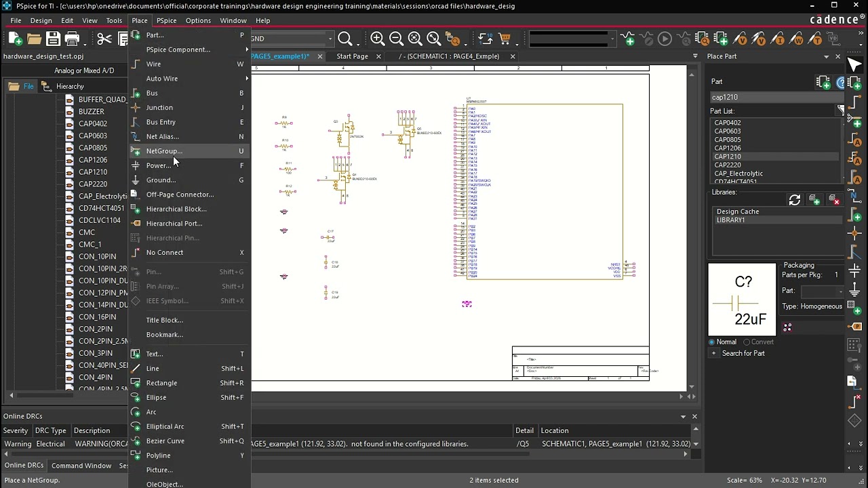
Task: Select LIBRARY1 in the Libraries list
Action: (776, 220)
